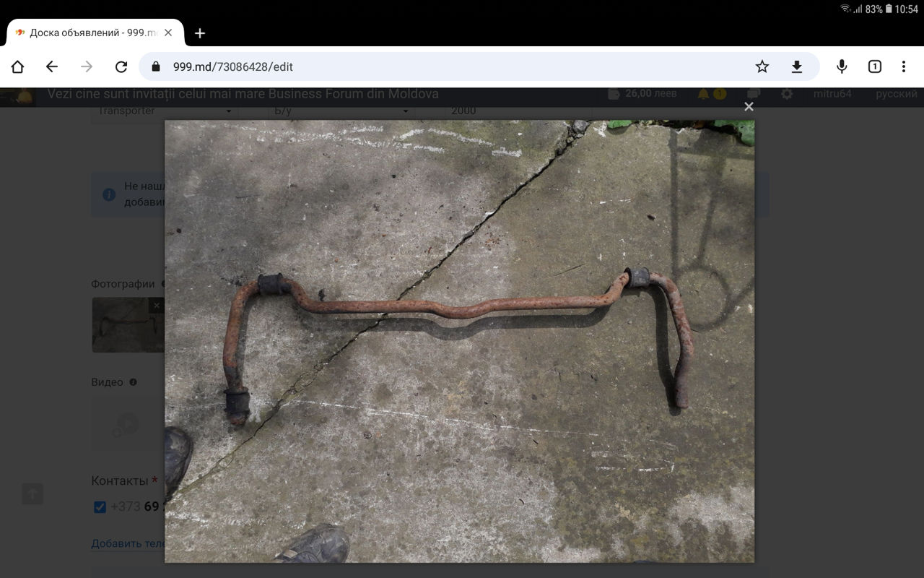Screen dimensions: 924x578
Task: Click the Видео info icon
Action: 133,382
